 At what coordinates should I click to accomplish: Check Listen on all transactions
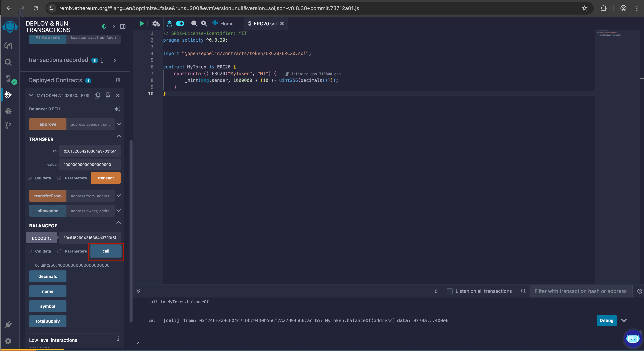click(x=449, y=291)
